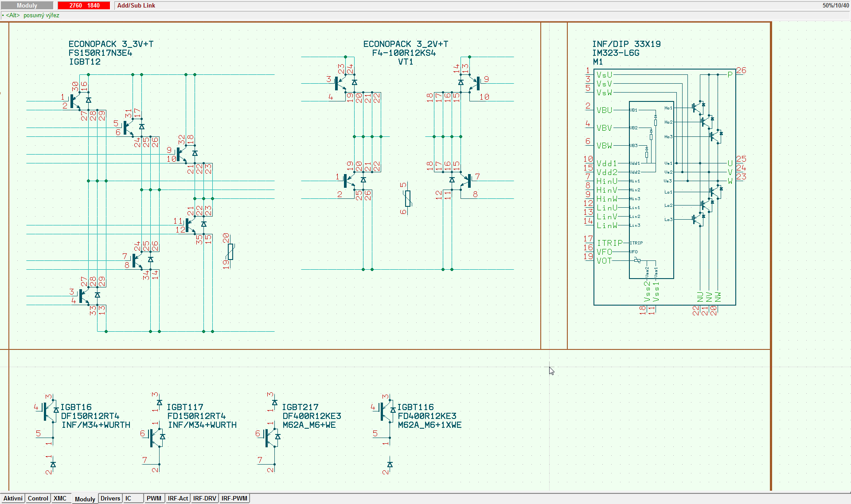Screen dimensions: 851x504
Task: Select the IM323-L6G part label
Action: pyautogui.click(x=616, y=53)
